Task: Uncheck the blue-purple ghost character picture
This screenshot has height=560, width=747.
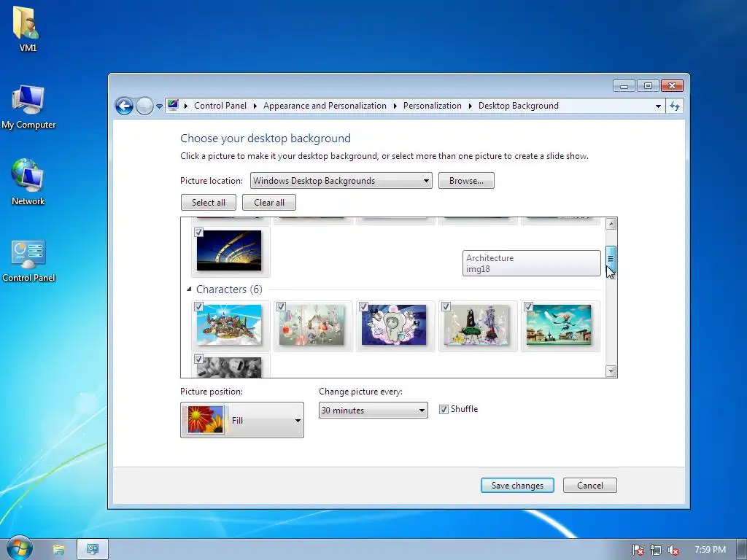Action: 363,307
